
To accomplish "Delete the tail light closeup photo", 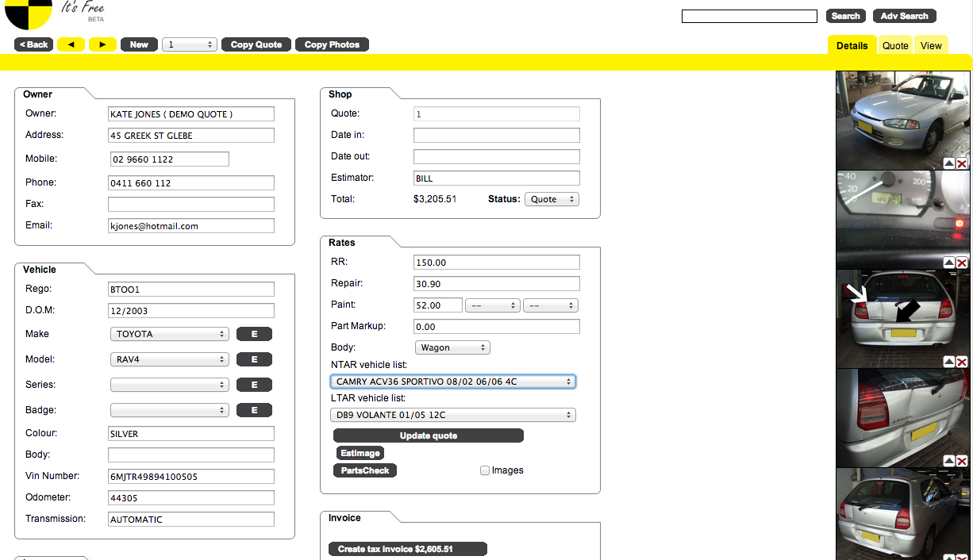I will [x=962, y=461].
